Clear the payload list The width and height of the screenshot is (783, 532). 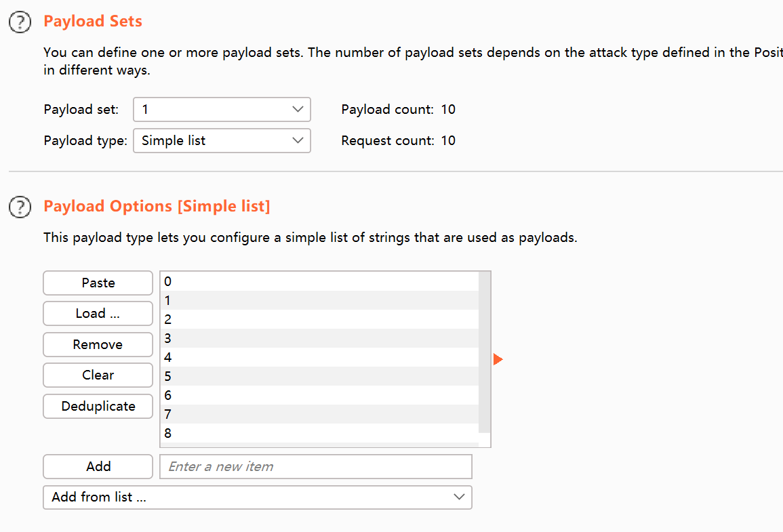click(98, 375)
